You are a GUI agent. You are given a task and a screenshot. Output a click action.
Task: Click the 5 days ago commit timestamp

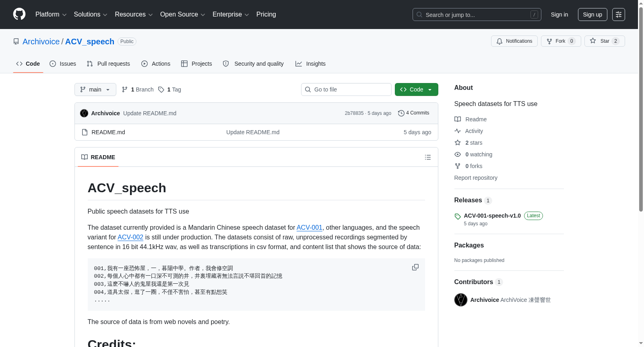tap(379, 113)
